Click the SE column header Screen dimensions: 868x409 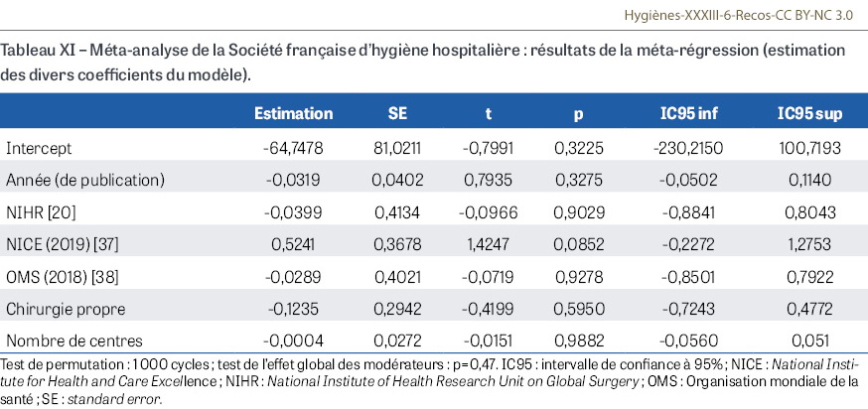coord(398,114)
